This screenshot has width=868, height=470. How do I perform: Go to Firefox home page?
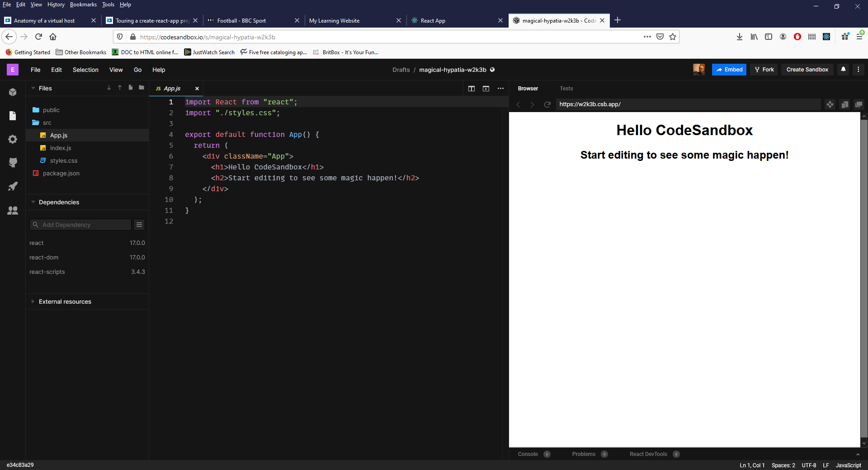pyautogui.click(x=53, y=37)
